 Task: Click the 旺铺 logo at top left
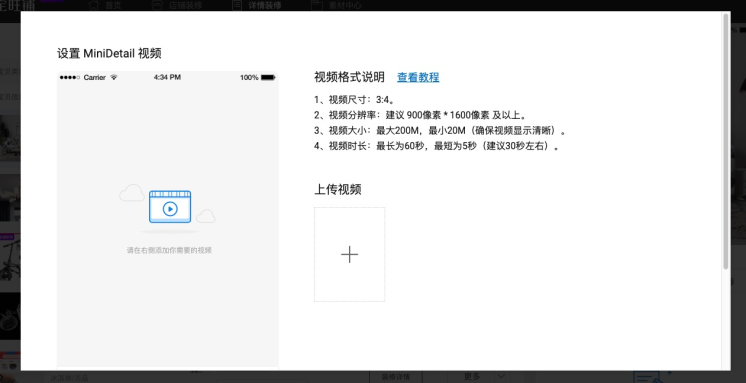18,5
